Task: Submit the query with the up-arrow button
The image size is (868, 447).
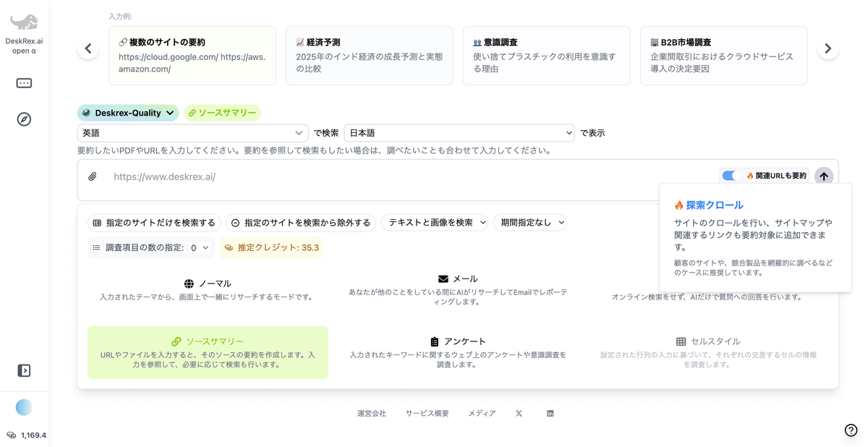Action: tap(823, 176)
